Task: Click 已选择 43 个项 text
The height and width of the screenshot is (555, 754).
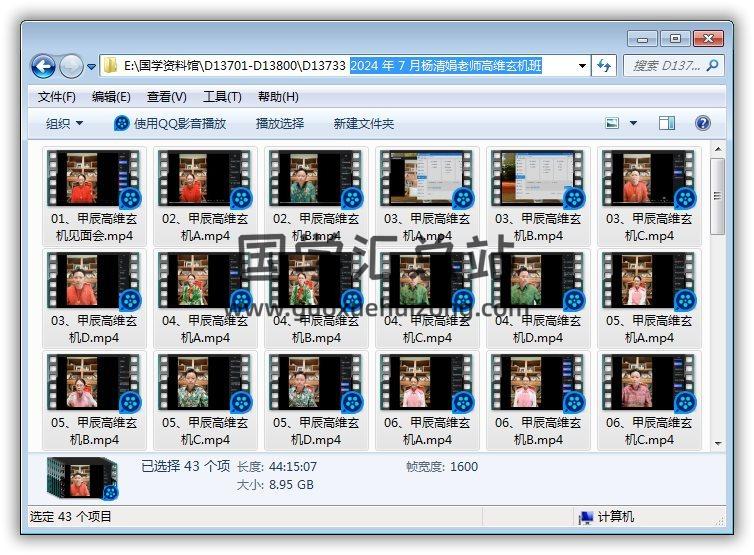Action: [186, 466]
